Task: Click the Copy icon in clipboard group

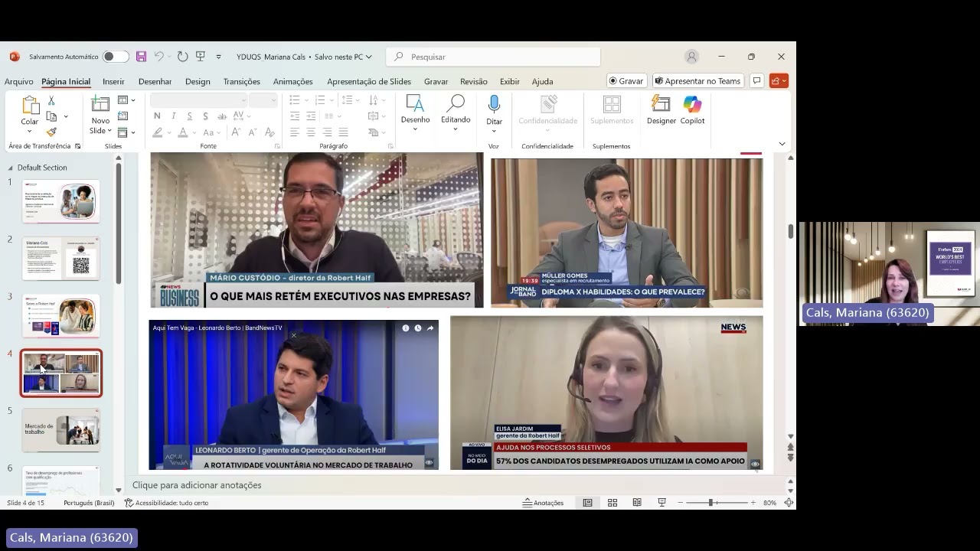Action: point(51,116)
